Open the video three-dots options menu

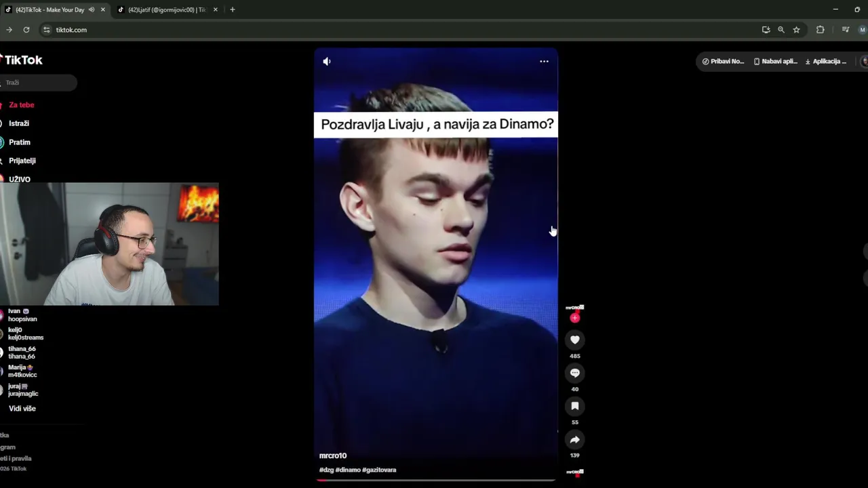pos(544,61)
